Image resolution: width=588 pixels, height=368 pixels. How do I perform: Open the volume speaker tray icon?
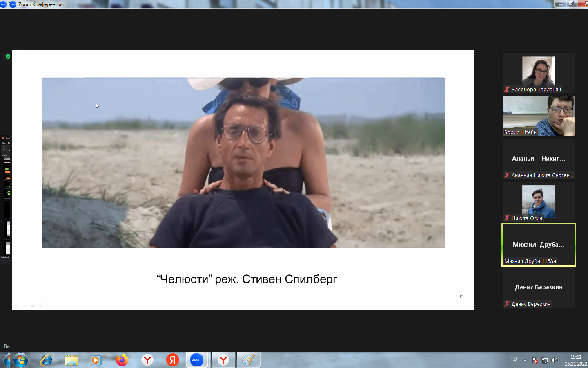point(554,360)
